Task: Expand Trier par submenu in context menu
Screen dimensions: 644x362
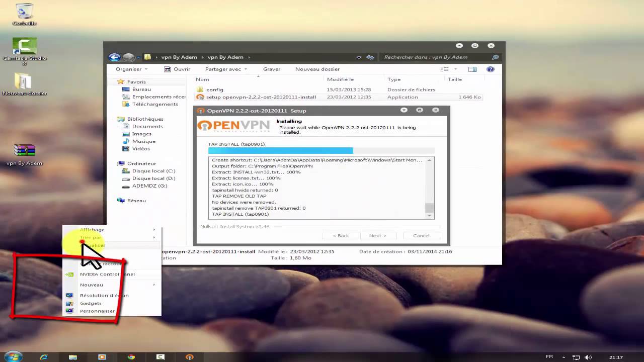Action: tap(111, 237)
